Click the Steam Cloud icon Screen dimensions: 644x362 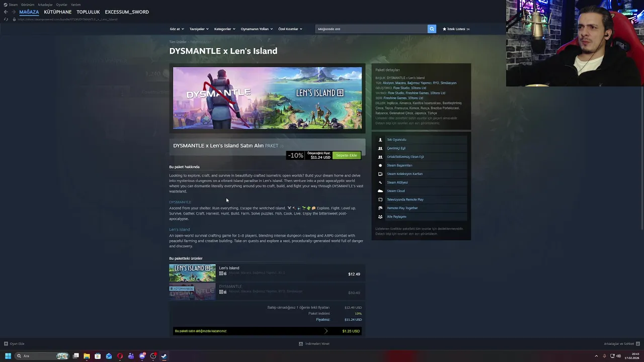[380, 191]
